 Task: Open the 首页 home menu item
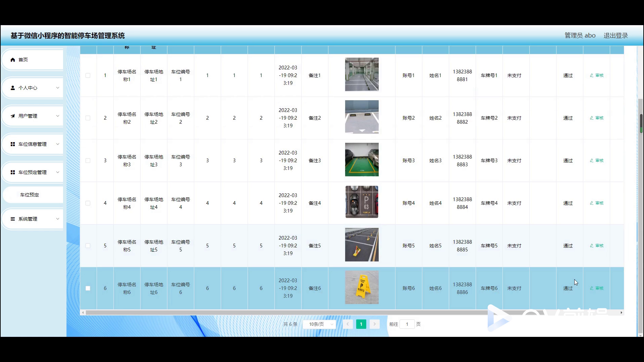33,60
